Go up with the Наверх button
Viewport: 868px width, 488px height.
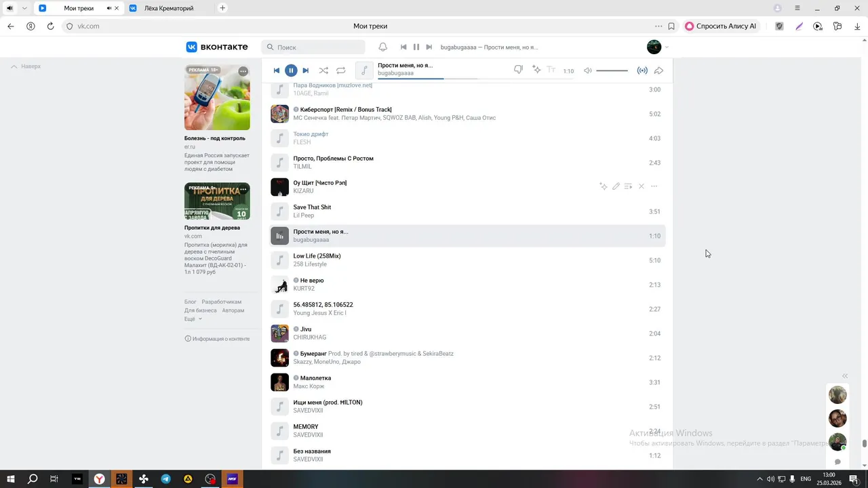point(26,66)
